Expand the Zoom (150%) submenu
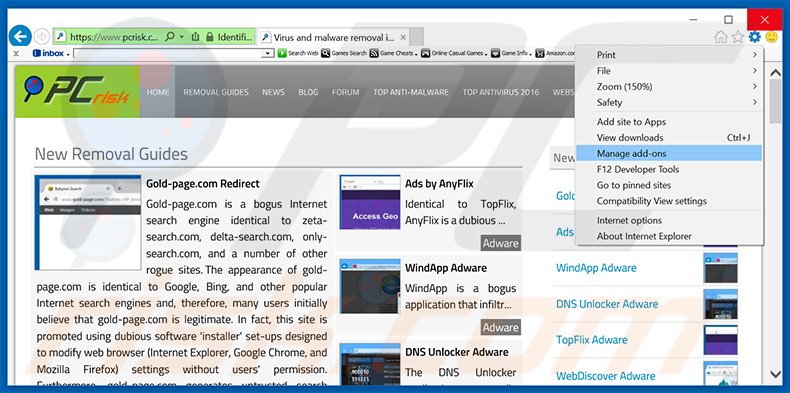790x393 pixels. [669, 87]
